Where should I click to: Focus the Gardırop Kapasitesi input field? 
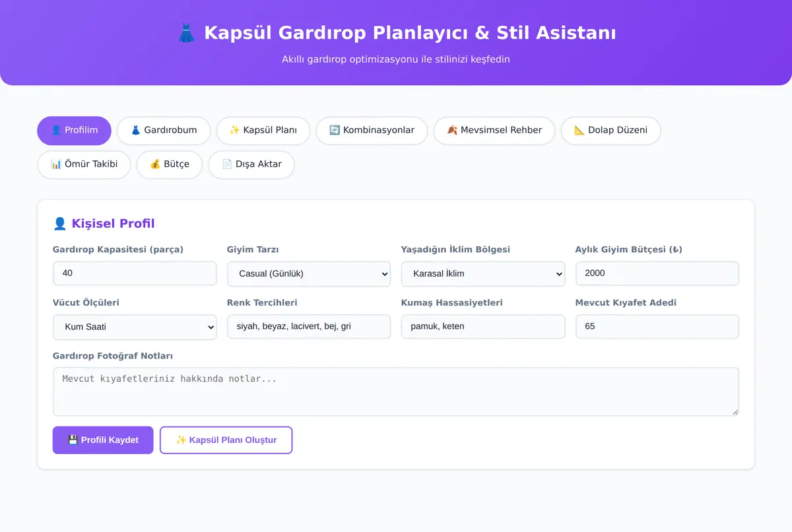coord(135,273)
